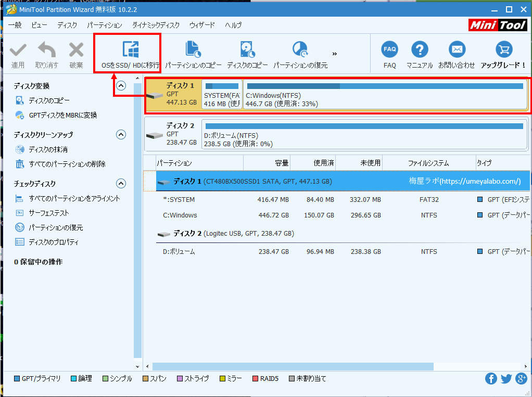The image size is (532, 397).
Task: Select the ディスク 2 drive icon in disk map
Action: 155,136
